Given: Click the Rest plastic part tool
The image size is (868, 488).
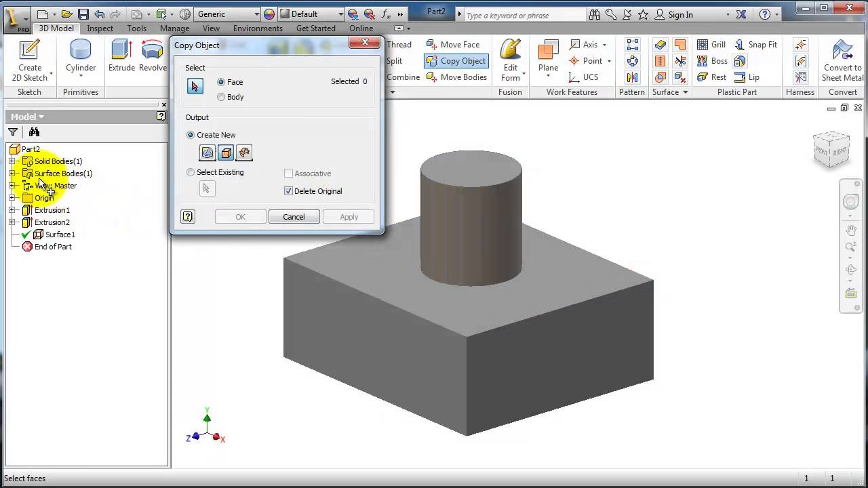Looking at the screenshot, I should [711, 77].
